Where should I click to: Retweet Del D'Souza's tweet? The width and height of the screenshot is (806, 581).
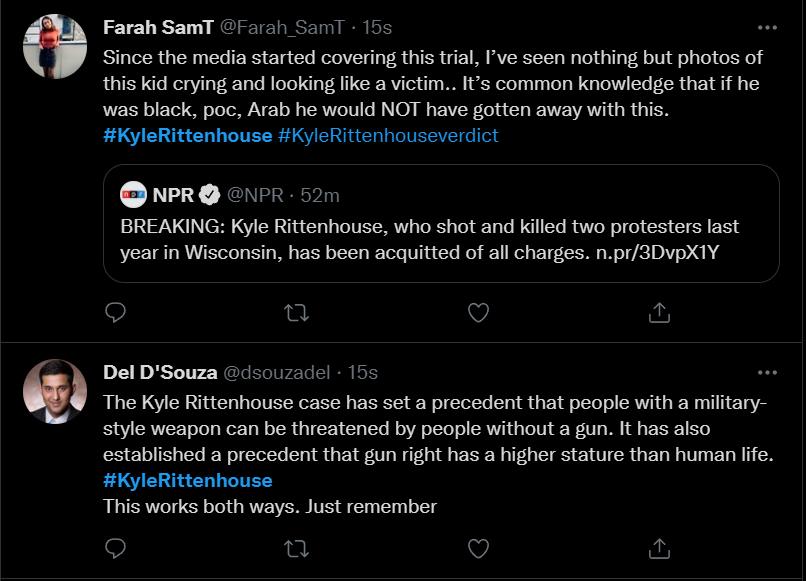click(297, 547)
